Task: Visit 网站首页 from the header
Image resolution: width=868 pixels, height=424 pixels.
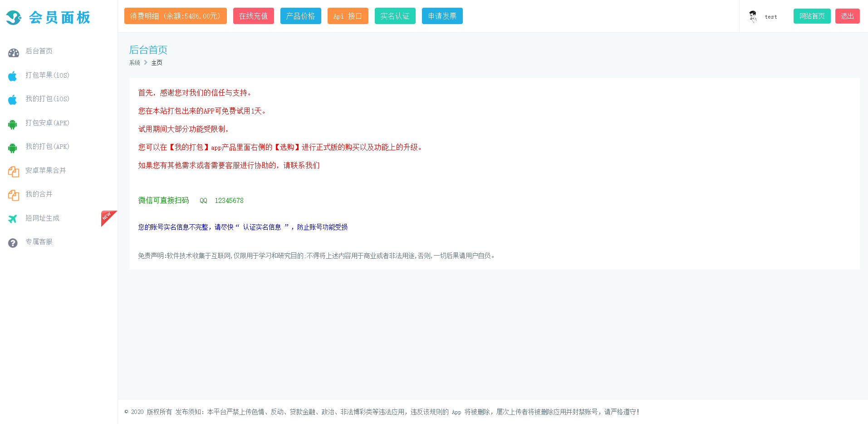Action: (812, 16)
